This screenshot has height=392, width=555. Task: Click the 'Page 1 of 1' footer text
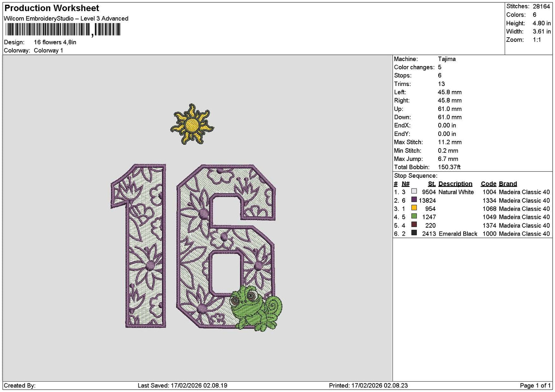click(535, 385)
